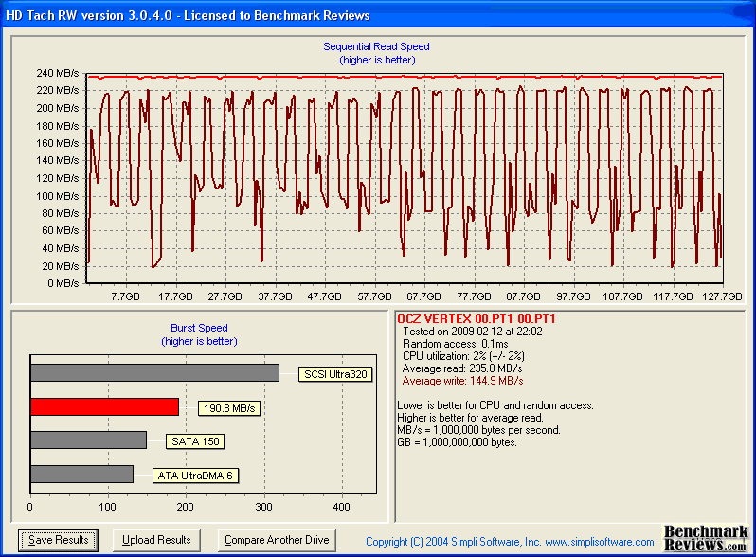Click the 120 MB/s axis label

coord(58,178)
